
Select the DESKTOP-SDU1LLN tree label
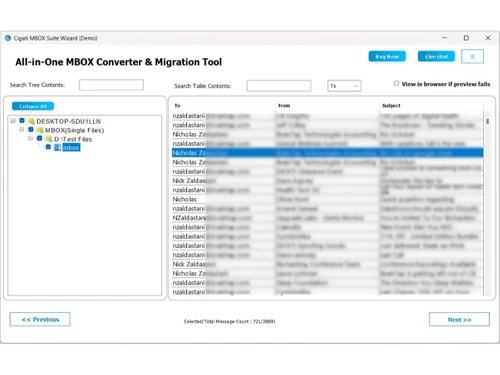point(69,121)
